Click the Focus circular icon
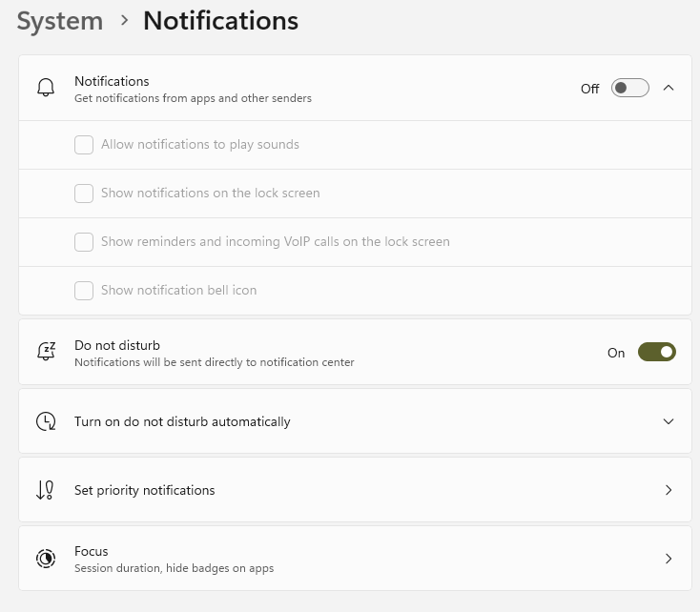The height and width of the screenshot is (612, 700). click(x=46, y=559)
